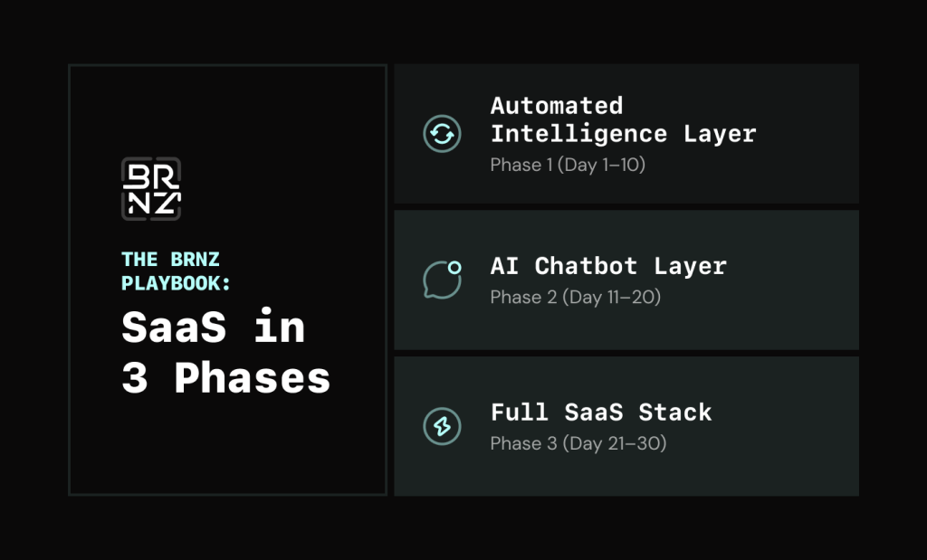Click the SaaS in 3 Phases title
Image resolution: width=927 pixels, height=560 pixels.
[x=225, y=352]
